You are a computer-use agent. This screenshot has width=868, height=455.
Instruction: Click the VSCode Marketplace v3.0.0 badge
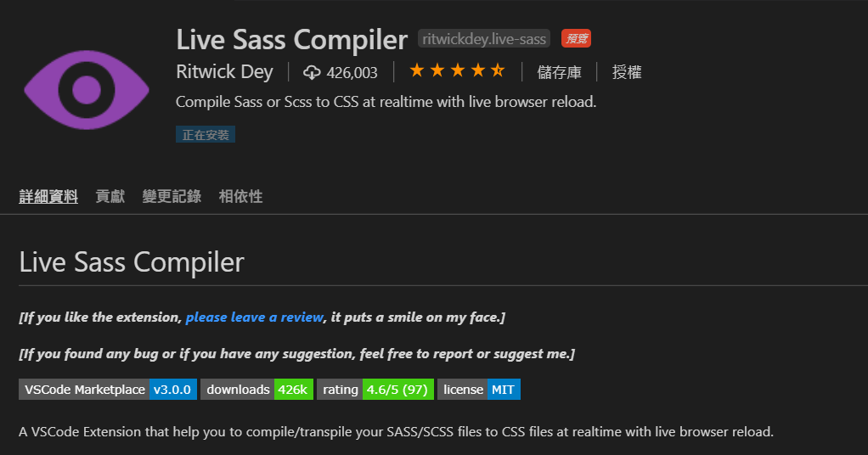click(108, 389)
